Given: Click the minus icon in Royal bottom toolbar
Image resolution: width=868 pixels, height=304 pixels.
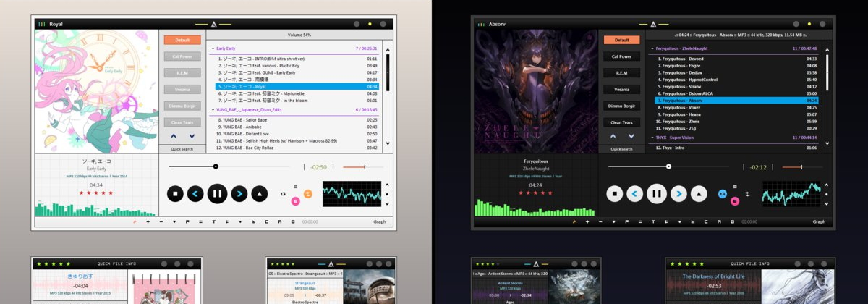Looking at the screenshot, I should point(161,221).
